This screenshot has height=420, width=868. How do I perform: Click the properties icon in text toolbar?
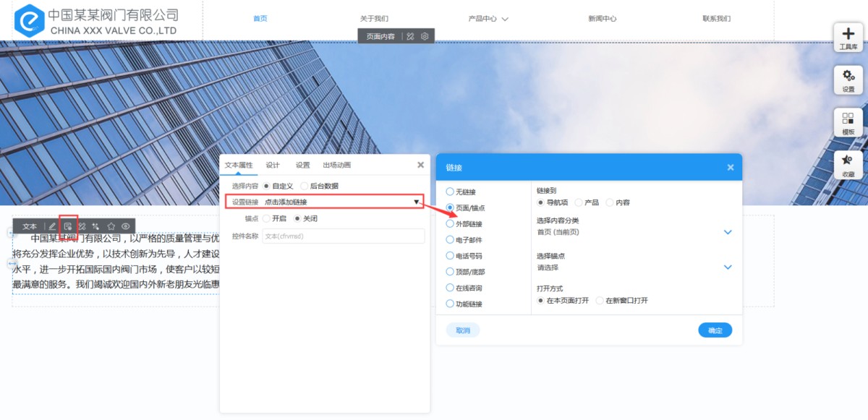tap(68, 226)
